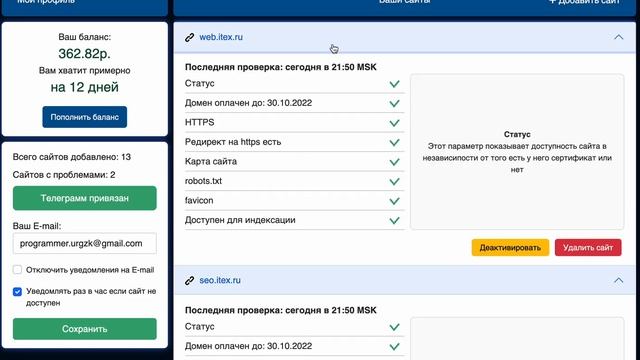Click the robots.txt checkmark
This screenshot has width=640, height=360.
394,181
